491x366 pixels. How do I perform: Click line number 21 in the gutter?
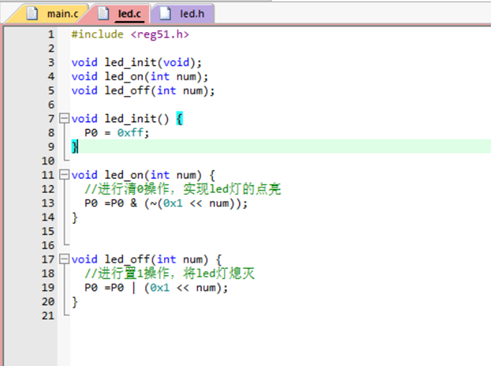pyautogui.click(x=48, y=316)
